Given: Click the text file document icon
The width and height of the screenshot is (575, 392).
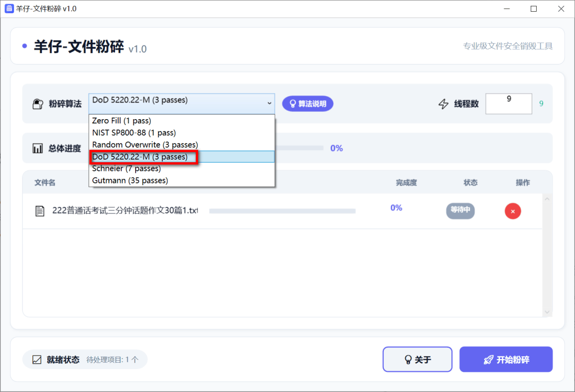Looking at the screenshot, I should [x=40, y=211].
